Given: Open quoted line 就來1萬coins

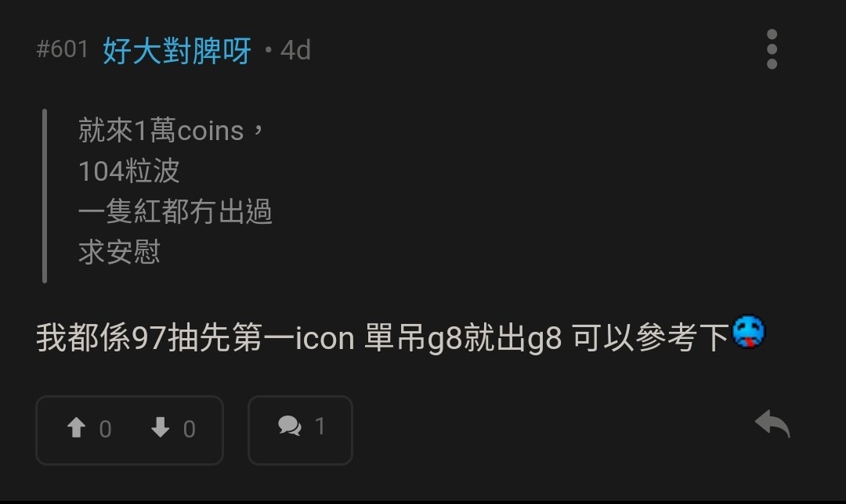Looking at the screenshot, I should 171,131.
